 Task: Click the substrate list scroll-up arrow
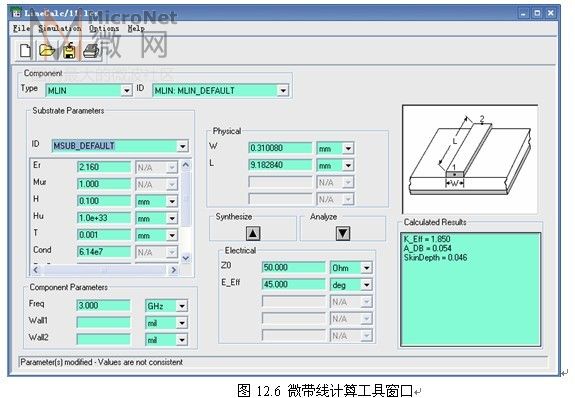click(x=186, y=165)
